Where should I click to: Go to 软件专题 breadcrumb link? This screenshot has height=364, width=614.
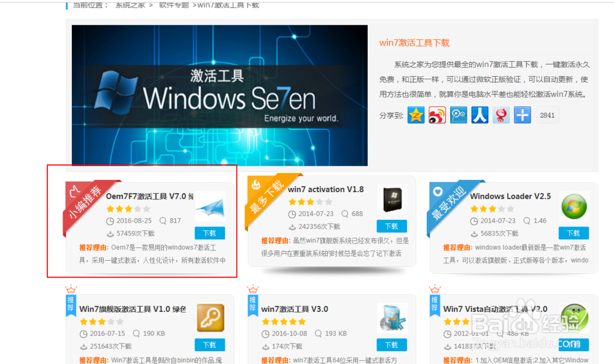pyautogui.click(x=174, y=5)
